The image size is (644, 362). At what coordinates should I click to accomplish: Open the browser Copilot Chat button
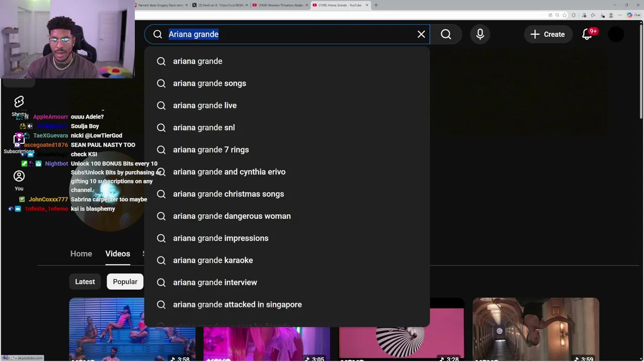pos(633,15)
